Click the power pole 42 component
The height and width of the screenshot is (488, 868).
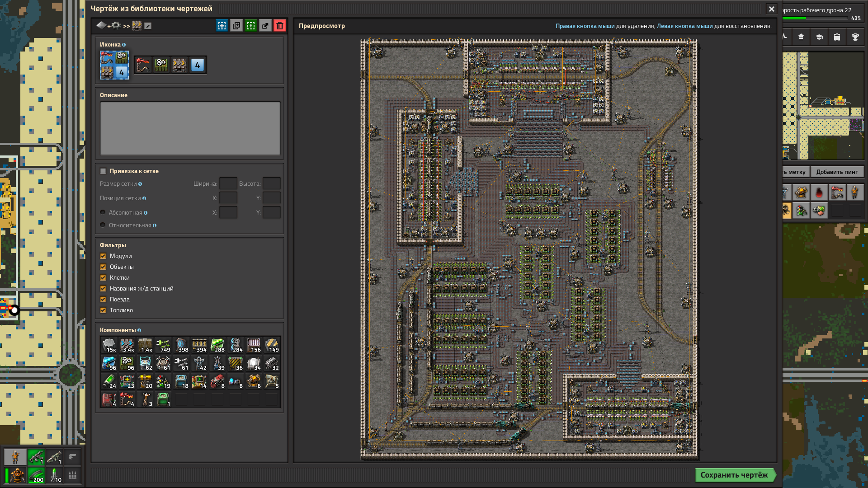199,363
